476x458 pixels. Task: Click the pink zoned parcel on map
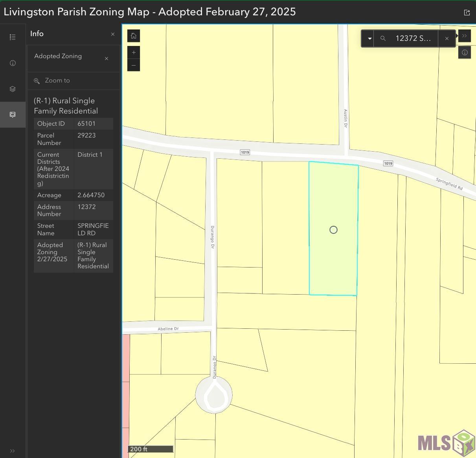pyautogui.click(x=126, y=393)
